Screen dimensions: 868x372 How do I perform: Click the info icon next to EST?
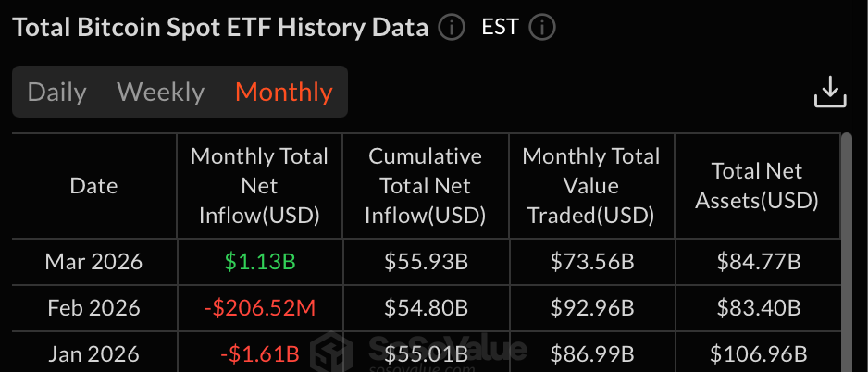[541, 28]
